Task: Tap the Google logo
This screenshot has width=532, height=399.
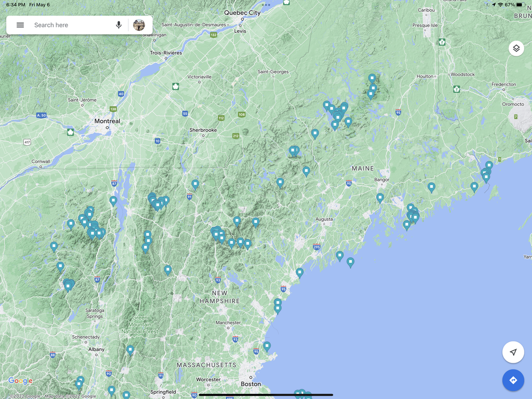Action: (x=20, y=381)
